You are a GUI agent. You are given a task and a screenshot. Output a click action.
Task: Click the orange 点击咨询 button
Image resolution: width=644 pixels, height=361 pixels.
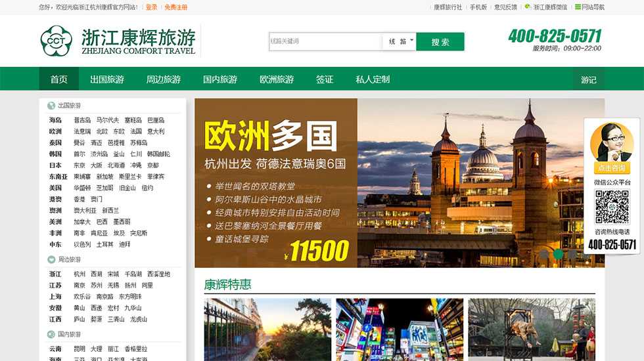[x=612, y=168]
